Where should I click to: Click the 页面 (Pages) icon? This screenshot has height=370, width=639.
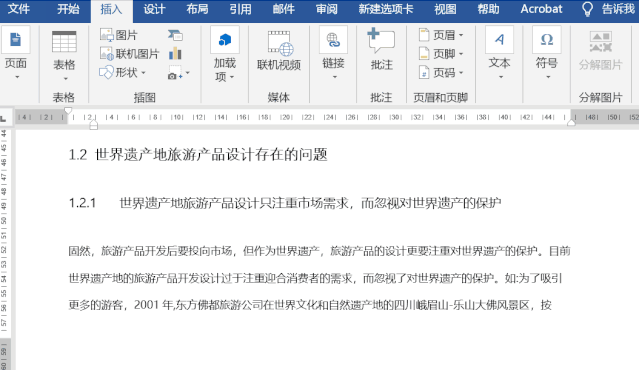coord(15,40)
